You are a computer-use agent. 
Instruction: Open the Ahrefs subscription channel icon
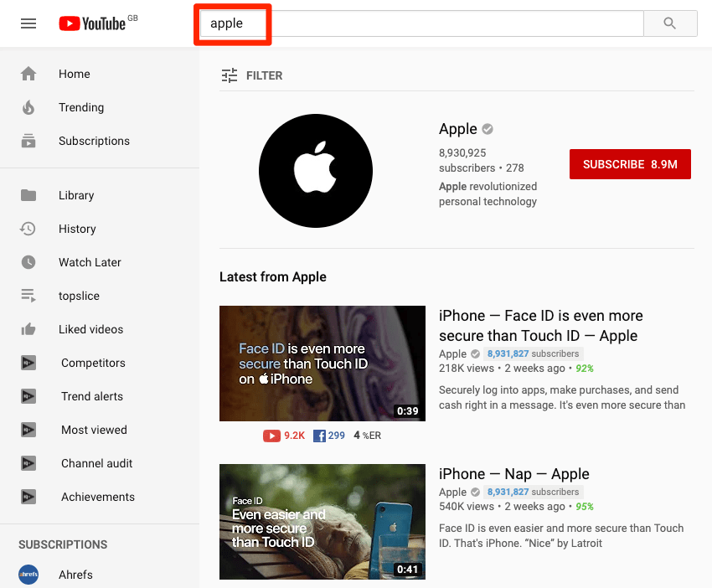pyautogui.click(x=28, y=575)
